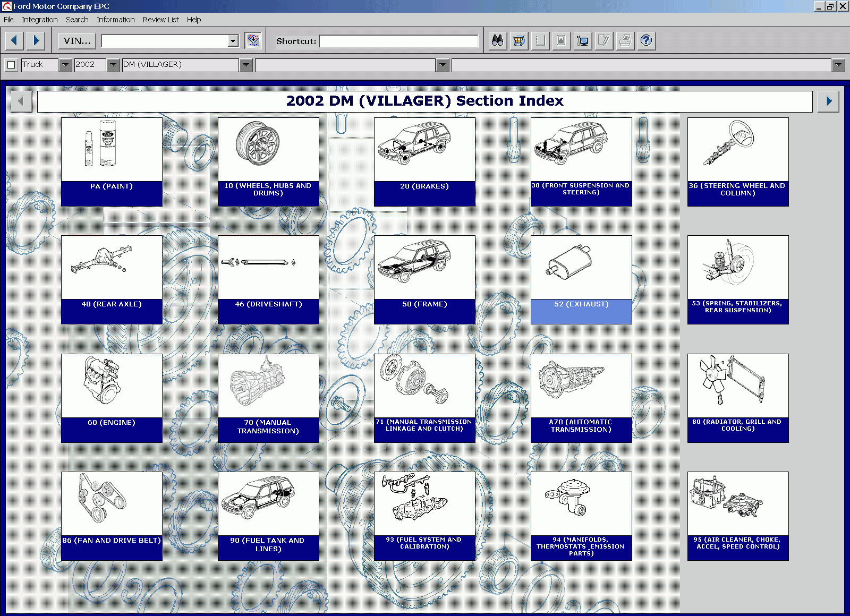This screenshot has width=850, height=616.
Task: Expand the Truck vehicle type dropdown
Action: coord(65,65)
